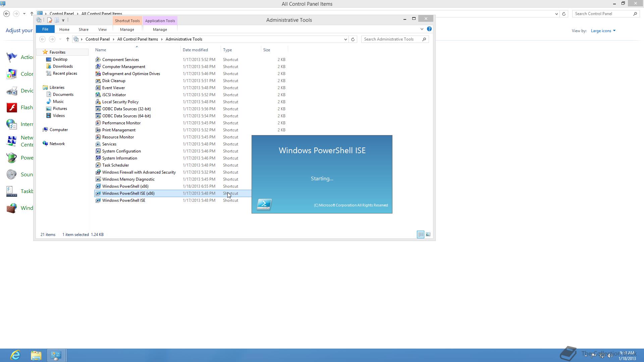Select Computer in navigation pane

58,130
